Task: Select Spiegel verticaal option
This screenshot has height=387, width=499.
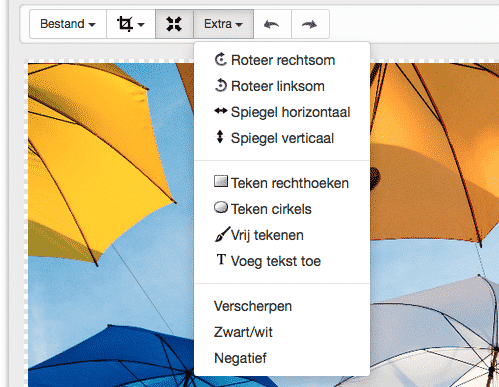Action: 282,138
